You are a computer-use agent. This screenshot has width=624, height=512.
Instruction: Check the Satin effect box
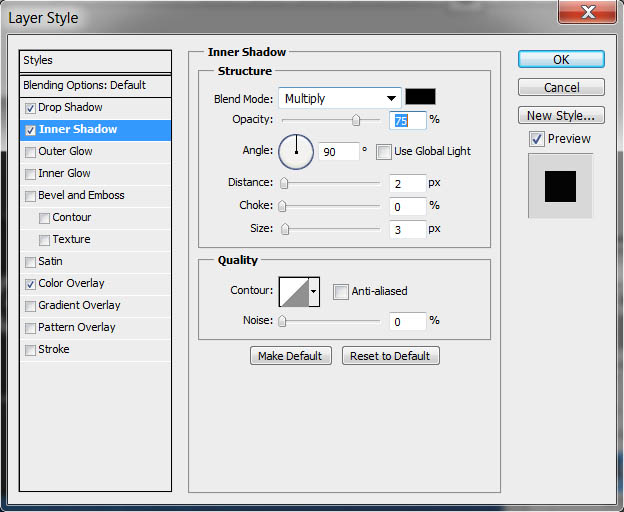[x=30, y=262]
